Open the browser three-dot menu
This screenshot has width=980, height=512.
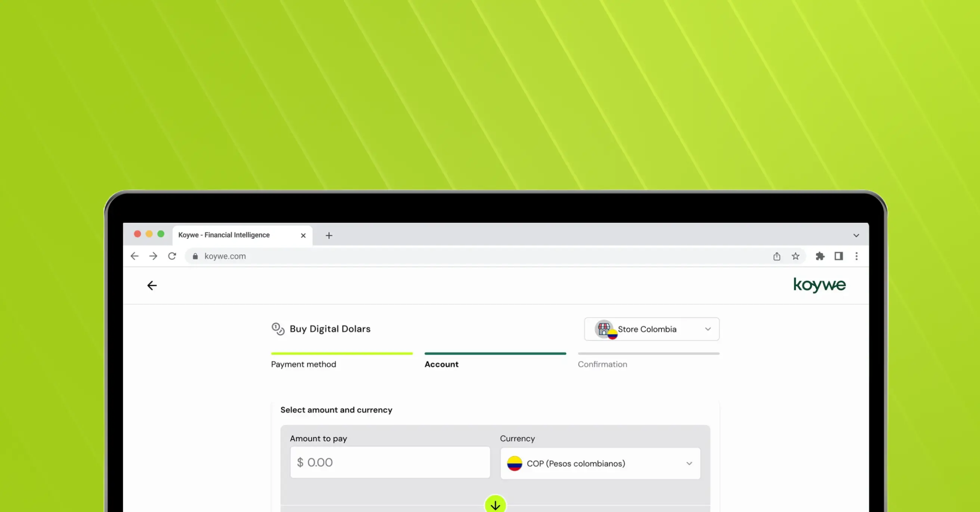coord(857,256)
